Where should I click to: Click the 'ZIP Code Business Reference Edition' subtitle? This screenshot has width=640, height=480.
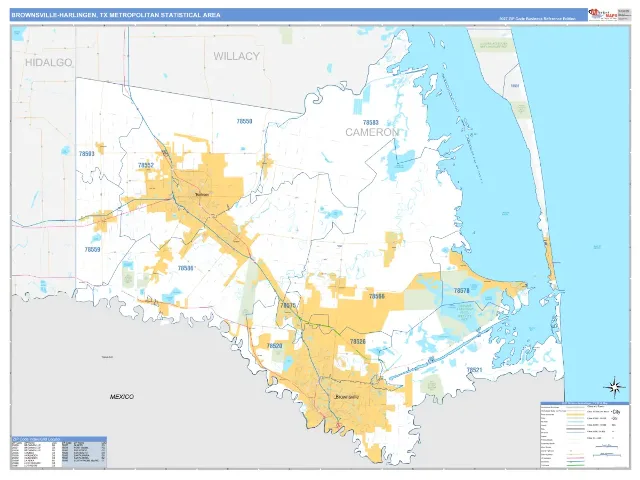tap(537, 19)
